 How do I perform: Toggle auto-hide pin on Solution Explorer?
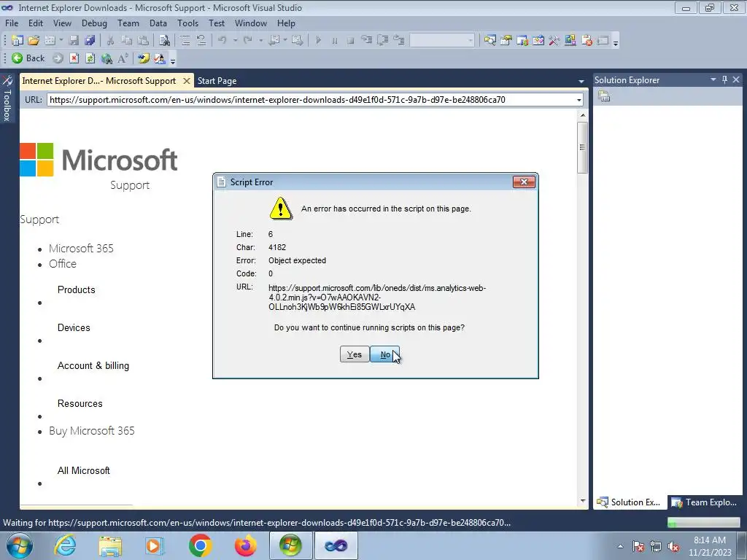pyautogui.click(x=724, y=79)
